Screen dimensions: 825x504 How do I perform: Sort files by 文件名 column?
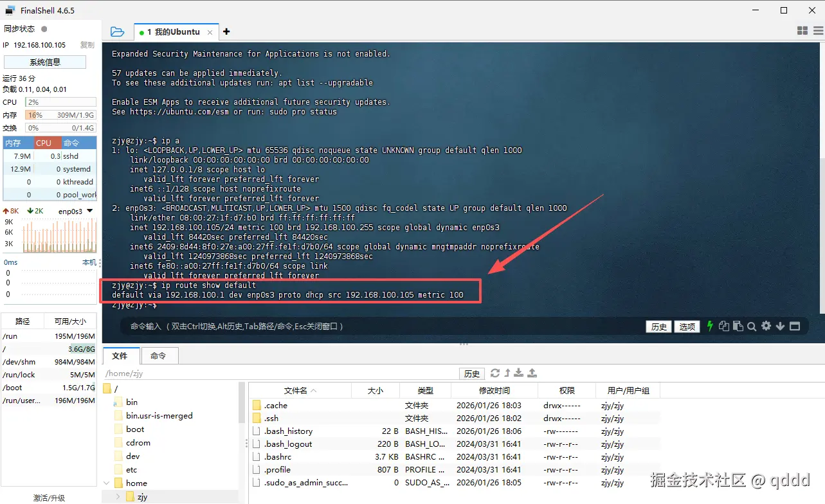point(300,390)
